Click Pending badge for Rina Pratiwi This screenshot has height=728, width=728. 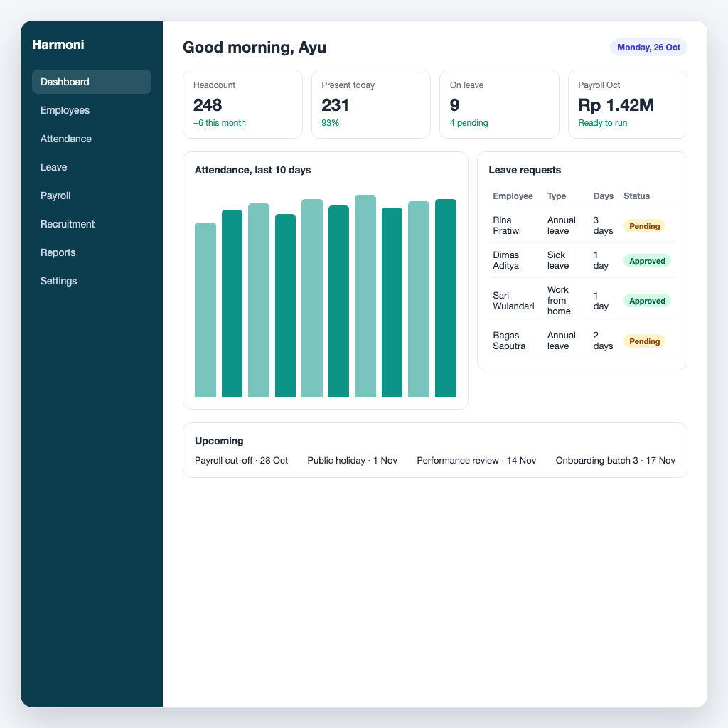[644, 226]
